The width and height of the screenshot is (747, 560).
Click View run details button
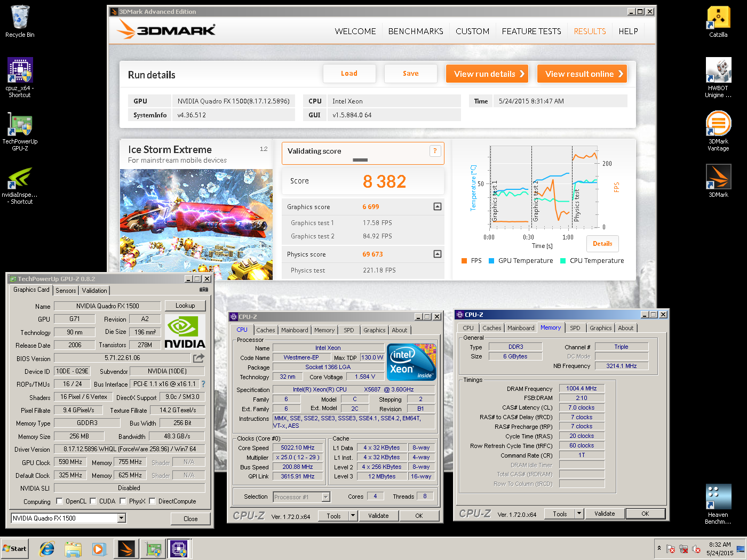pos(487,74)
